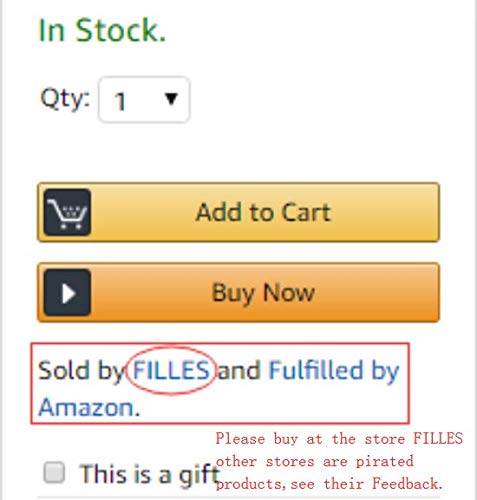The height and width of the screenshot is (500, 477).
Task: Open the Qty dropdown showing 1
Action: [144, 100]
